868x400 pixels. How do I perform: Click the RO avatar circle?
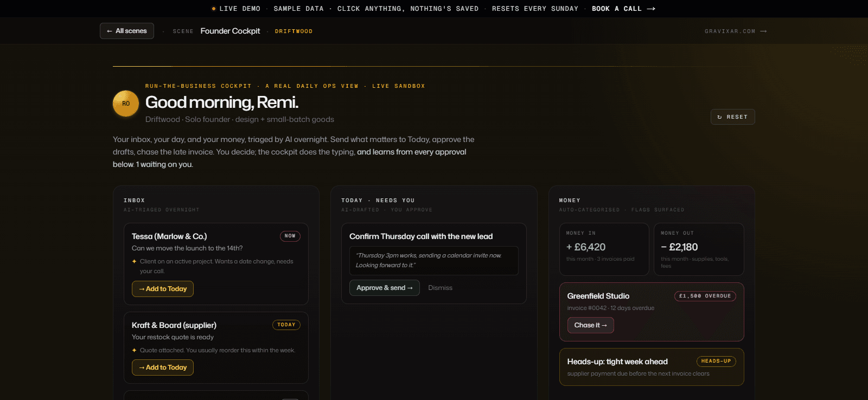click(126, 104)
